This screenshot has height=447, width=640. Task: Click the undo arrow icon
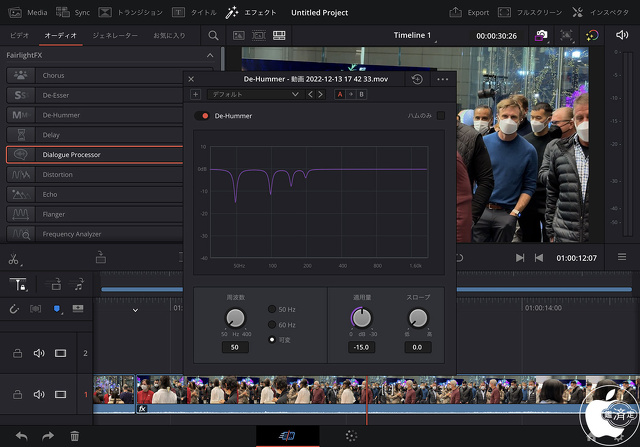[21, 436]
